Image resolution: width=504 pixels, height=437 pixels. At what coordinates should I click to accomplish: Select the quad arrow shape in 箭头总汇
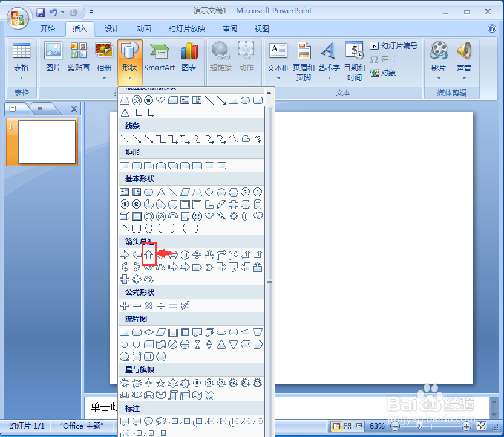click(x=197, y=255)
